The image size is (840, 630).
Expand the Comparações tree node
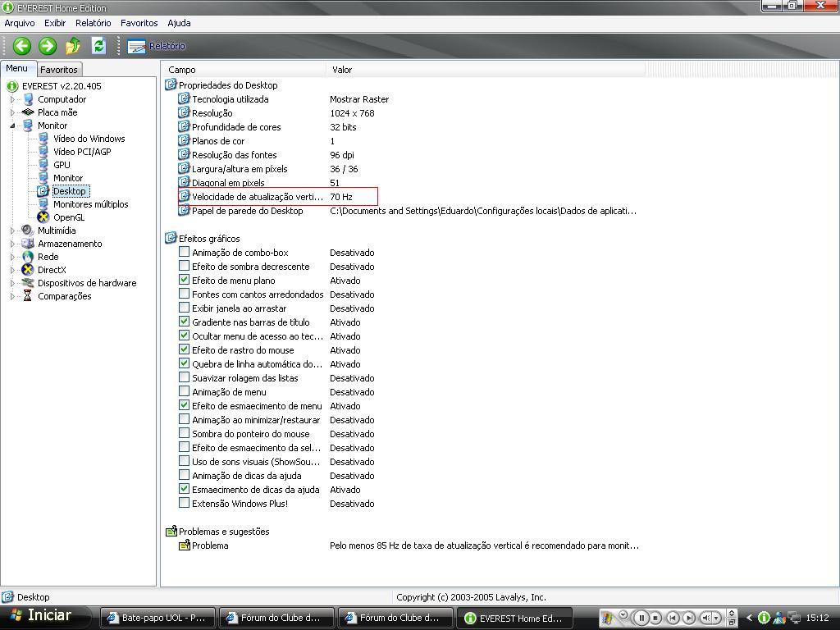click(12, 296)
